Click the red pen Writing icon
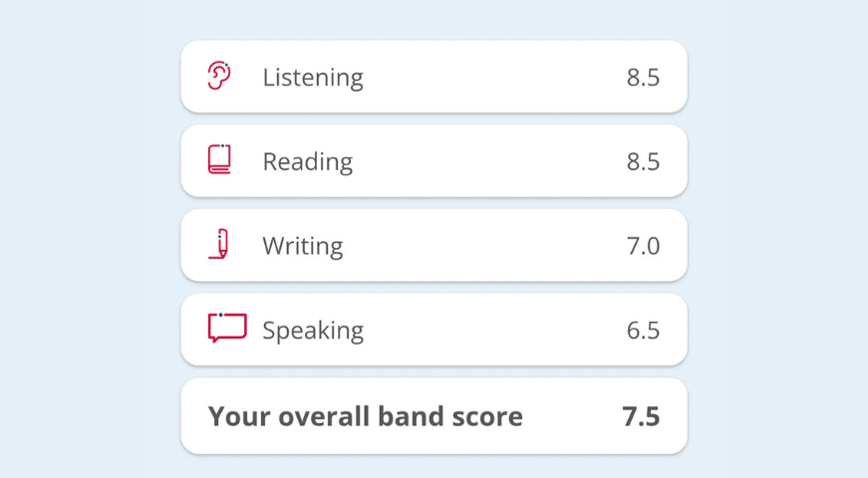The height and width of the screenshot is (478, 868). click(x=220, y=245)
